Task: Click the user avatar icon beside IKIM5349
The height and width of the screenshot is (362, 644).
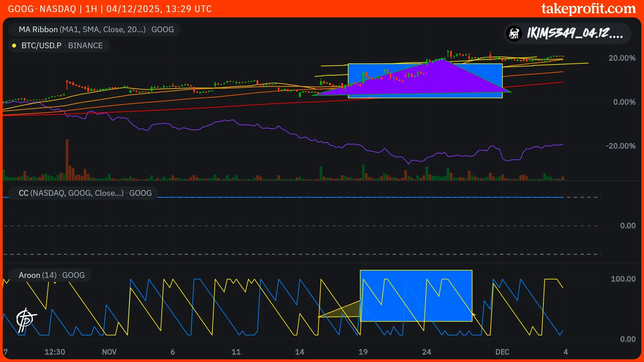Action: click(x=514, y=34)
